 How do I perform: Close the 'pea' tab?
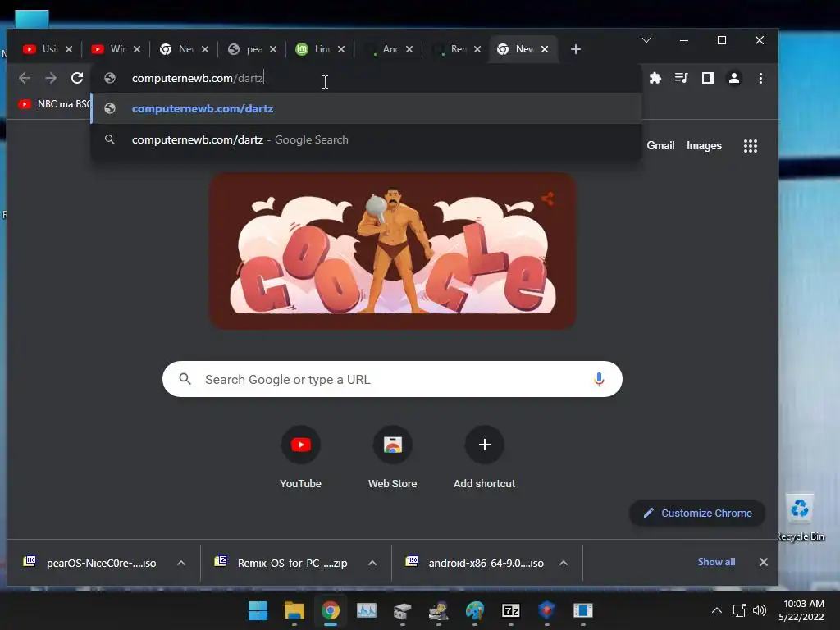[x=273, y=49]
